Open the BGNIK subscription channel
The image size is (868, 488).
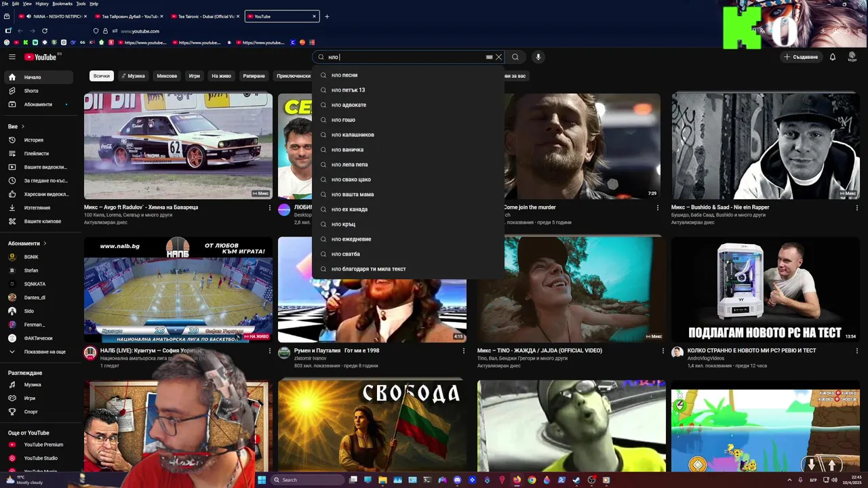pos(39,257)
